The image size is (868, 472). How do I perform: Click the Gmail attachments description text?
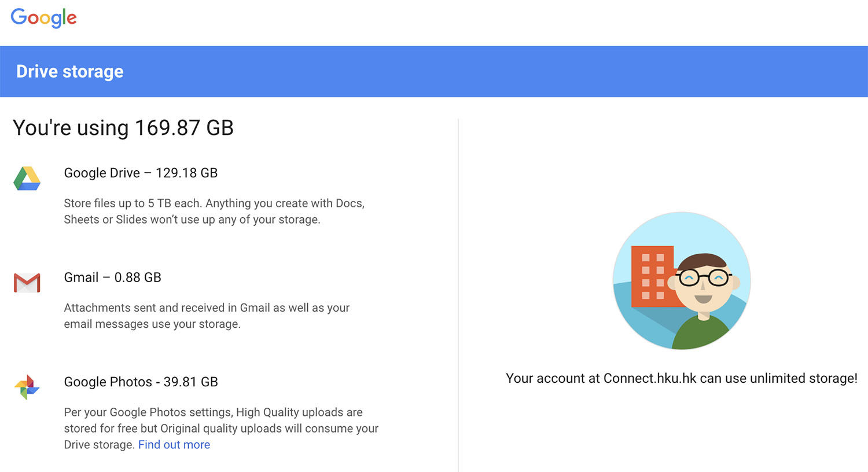[207, 316]
